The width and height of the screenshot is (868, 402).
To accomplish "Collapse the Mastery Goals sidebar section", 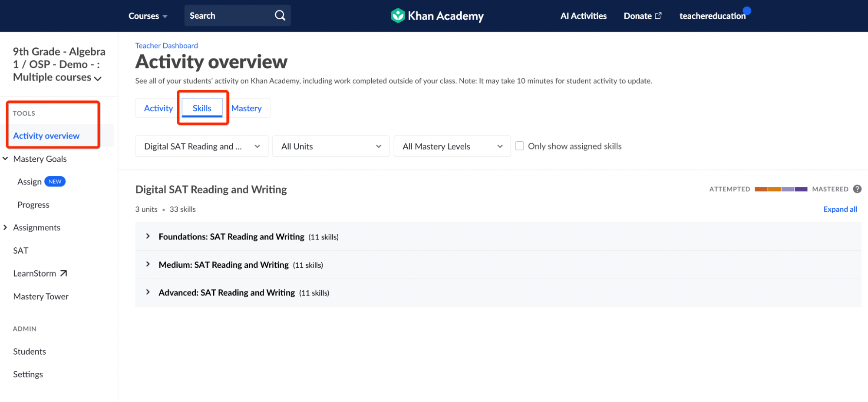I will [x=6, y=159].
